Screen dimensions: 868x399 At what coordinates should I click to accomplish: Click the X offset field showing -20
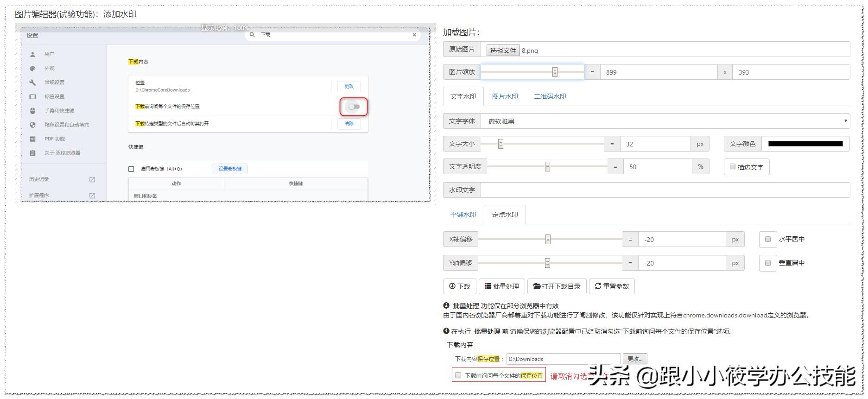(x=682, y=240)
